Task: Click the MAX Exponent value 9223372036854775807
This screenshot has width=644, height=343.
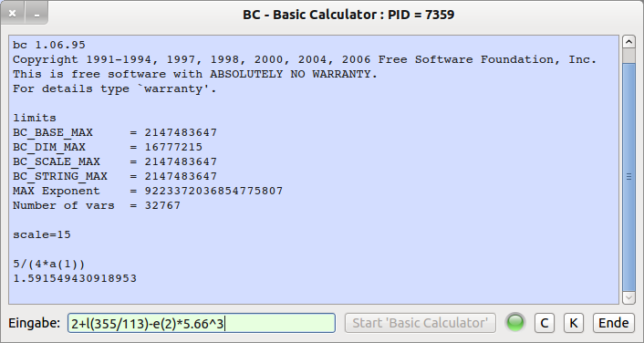Action: pos(213,191)
